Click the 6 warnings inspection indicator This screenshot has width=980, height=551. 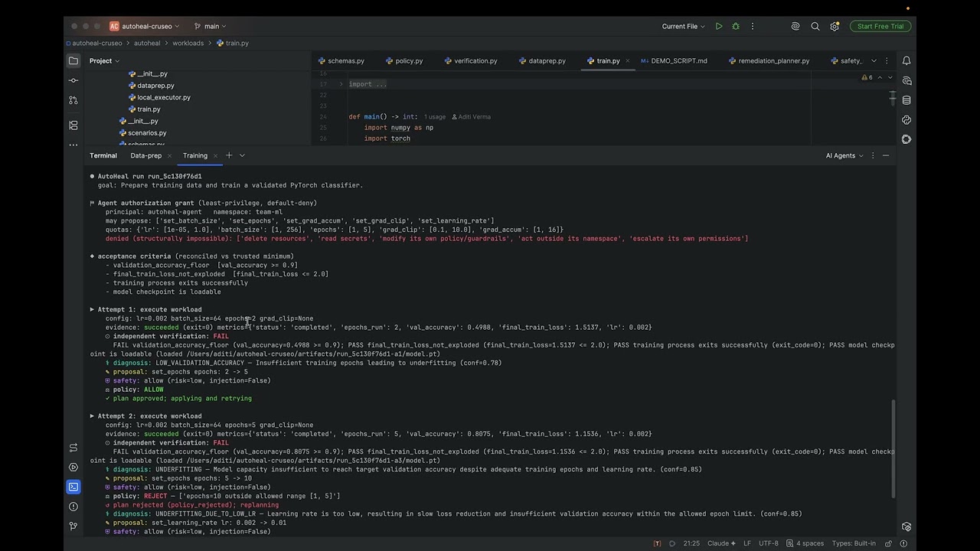pos(867,77)
